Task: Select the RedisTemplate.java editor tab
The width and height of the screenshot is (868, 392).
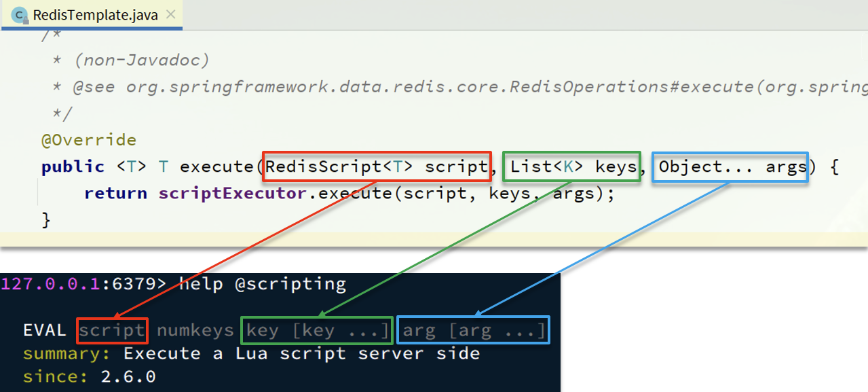Action: click(x=92, y=15)
